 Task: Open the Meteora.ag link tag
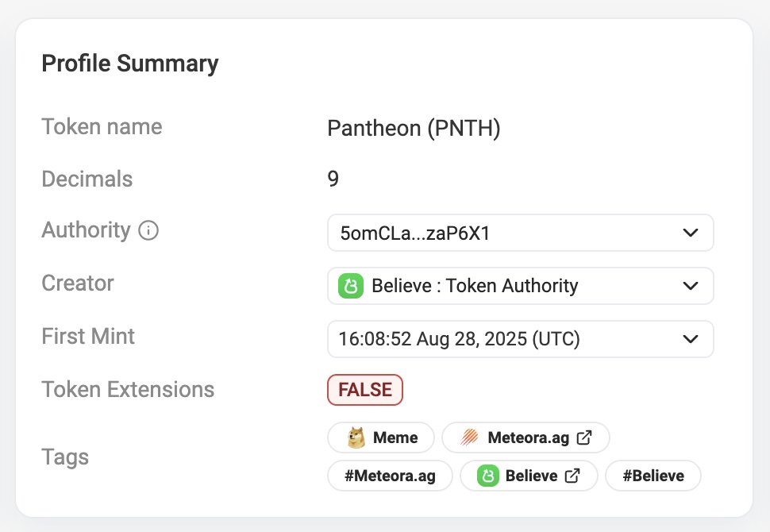tap(528, 438)
